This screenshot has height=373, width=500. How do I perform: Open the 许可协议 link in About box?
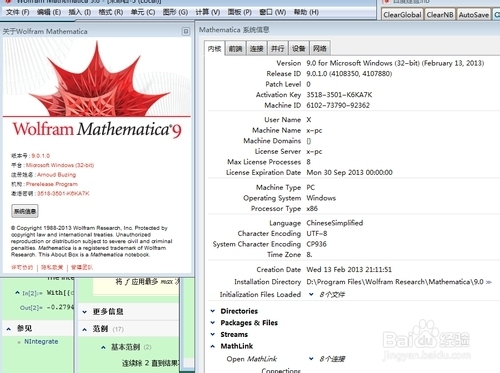click(22, 267)
